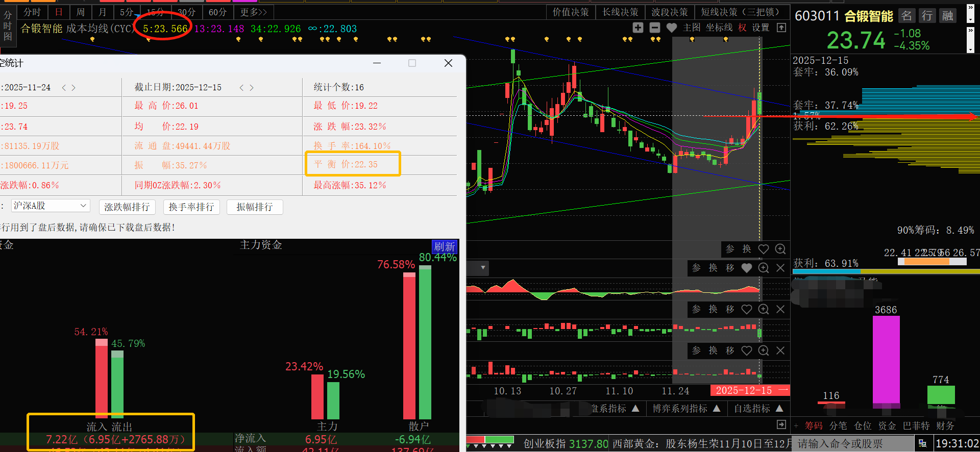The width and height of the screenshot is (980, 452).
Task: Open 坐标线 coordinate line options
Action: click(x=719, y=28)
